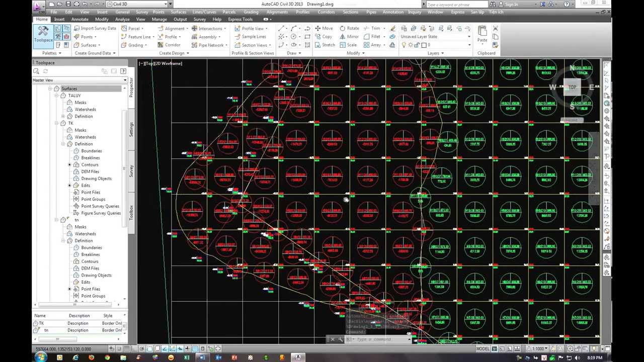Viewport: 644px width, 362px height.
Task: Switch to the Annotate ribbon tab
Action: [x=79, y=20]
